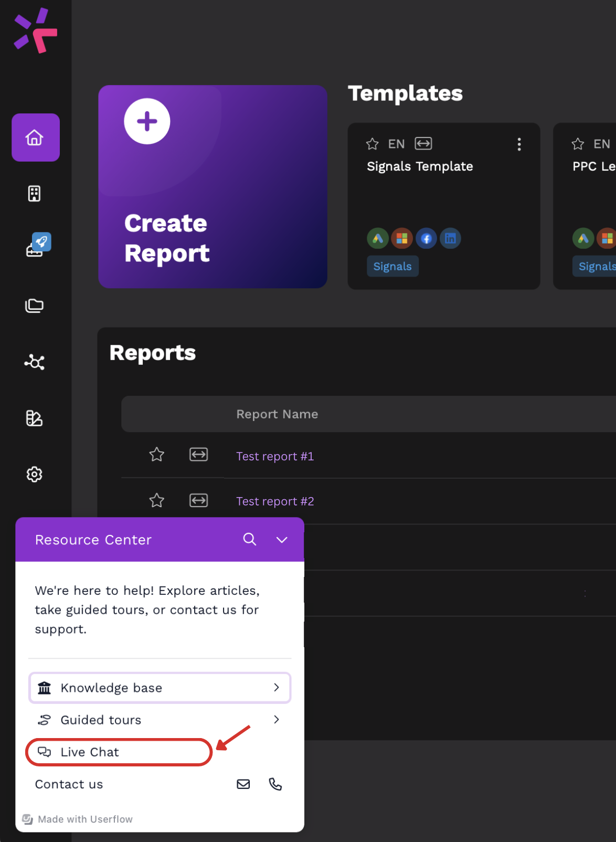Click the Facebook icon on Signals Template
Image resolution: width=616 pixels, height=842 pixels.
427,239
